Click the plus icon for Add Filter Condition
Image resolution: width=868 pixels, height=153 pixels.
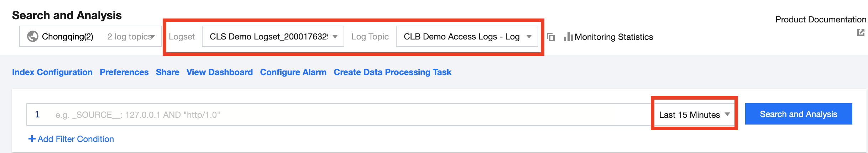pos(32,139)
